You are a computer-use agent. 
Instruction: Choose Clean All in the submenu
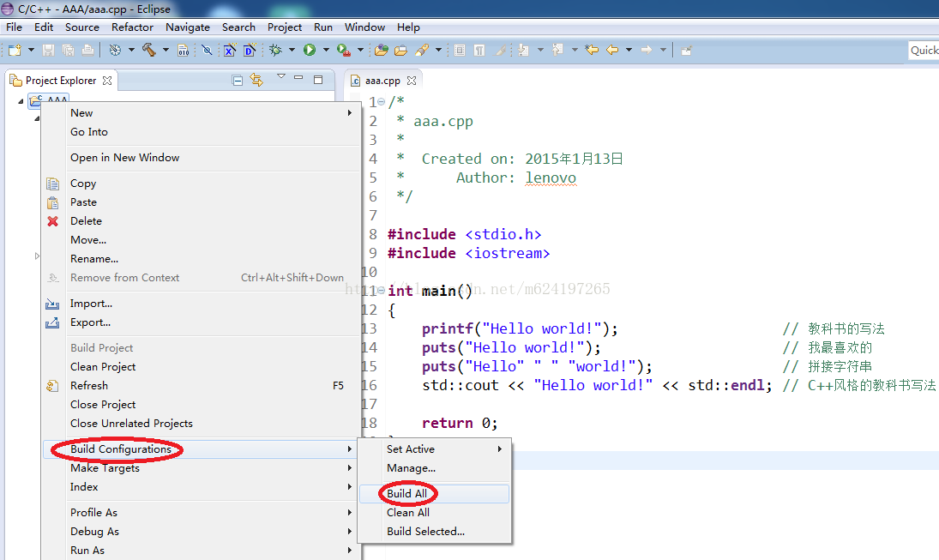pyautogui.click(x=434, y=513)
